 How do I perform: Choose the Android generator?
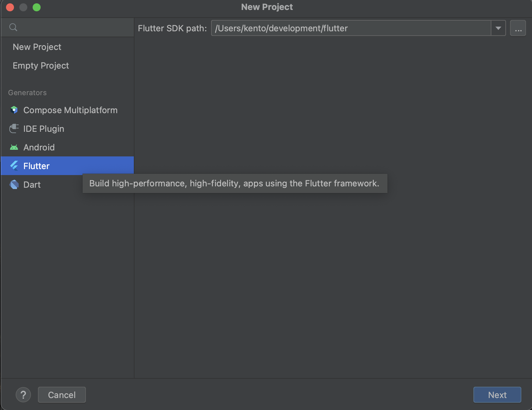point(39,147)
